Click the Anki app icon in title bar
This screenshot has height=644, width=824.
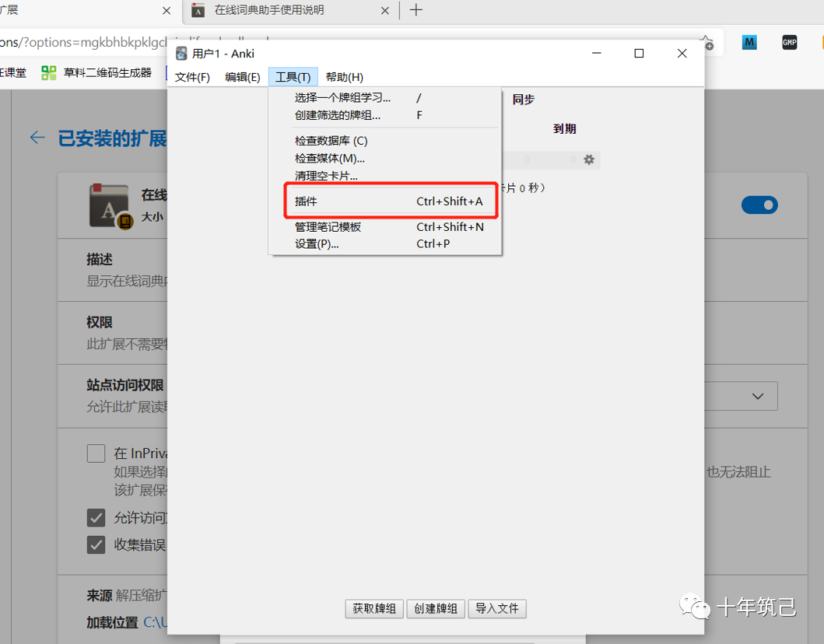(181, 54)
